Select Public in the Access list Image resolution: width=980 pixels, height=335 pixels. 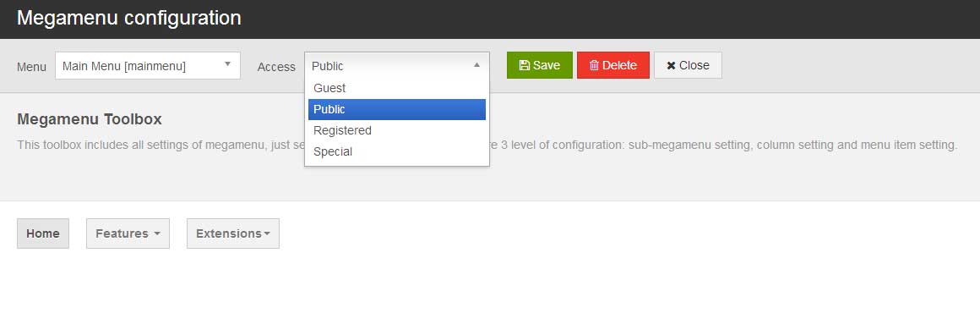[x=397, y=110]
